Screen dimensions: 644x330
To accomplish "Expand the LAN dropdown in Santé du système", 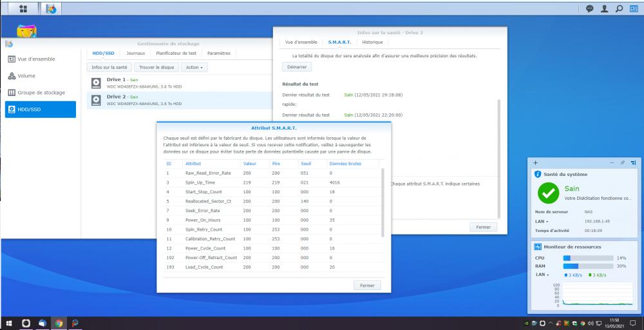I will pyautogui.click(x=542, y=220).
